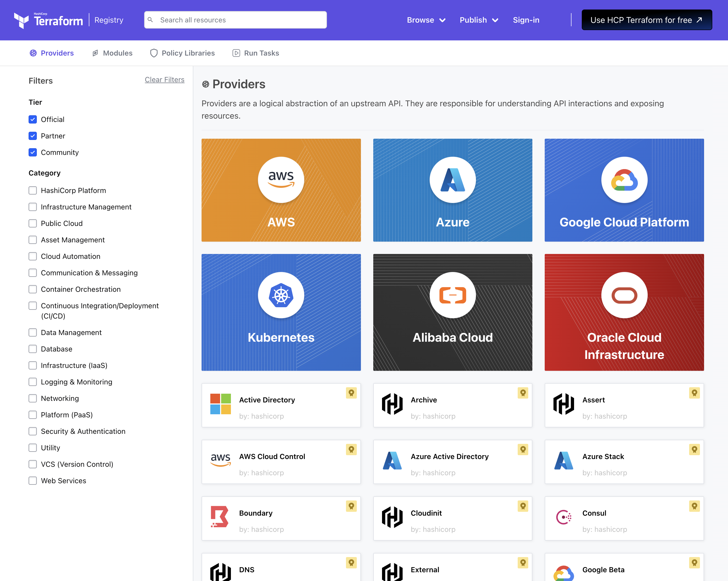The height and width of the screenshot is (581, 728).
Task: Click the official badge on Active Directory
Action: coord(351,393)
